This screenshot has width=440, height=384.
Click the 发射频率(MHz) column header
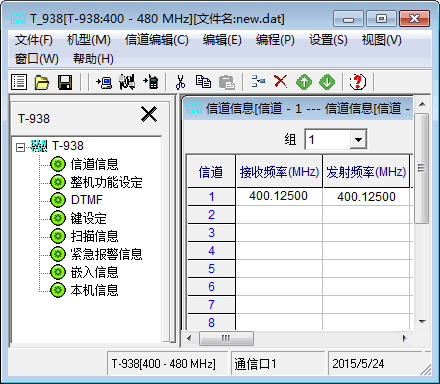tap(366, 171)
